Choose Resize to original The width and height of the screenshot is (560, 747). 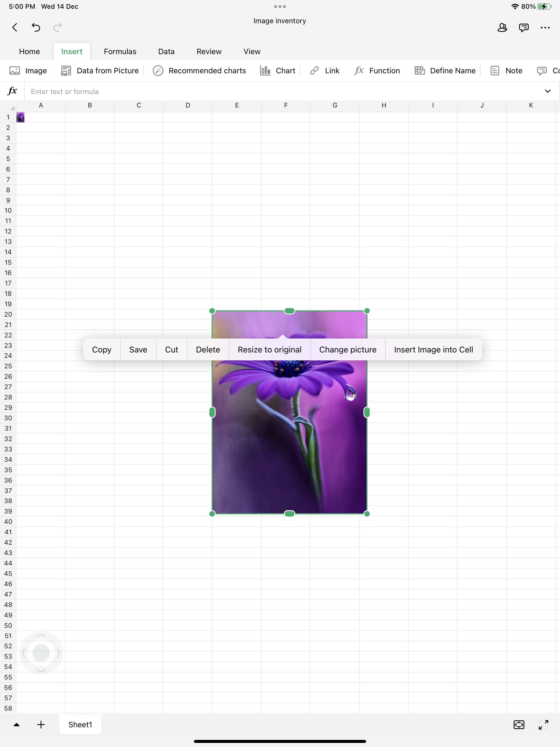(x=269, y=349)
